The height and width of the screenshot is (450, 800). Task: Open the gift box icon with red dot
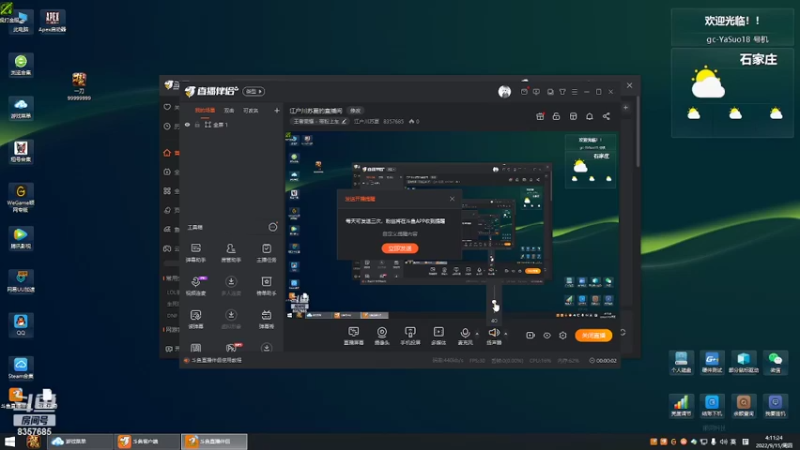click(540, 116)
